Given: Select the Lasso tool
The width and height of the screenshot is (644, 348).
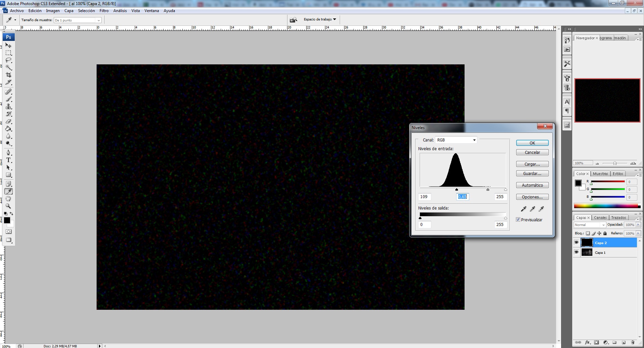Looking at the screenshot, I should point(9,60).
